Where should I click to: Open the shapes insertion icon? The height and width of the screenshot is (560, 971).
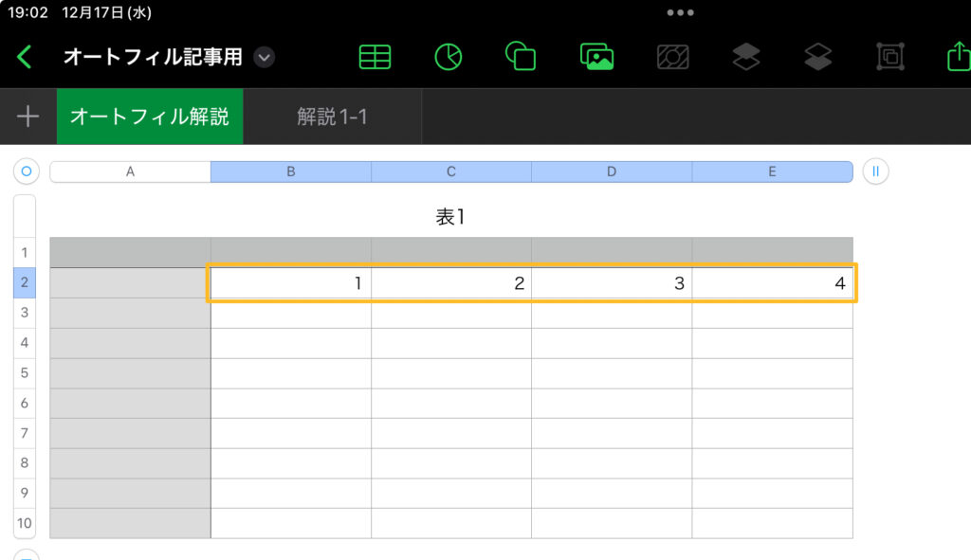522,57
